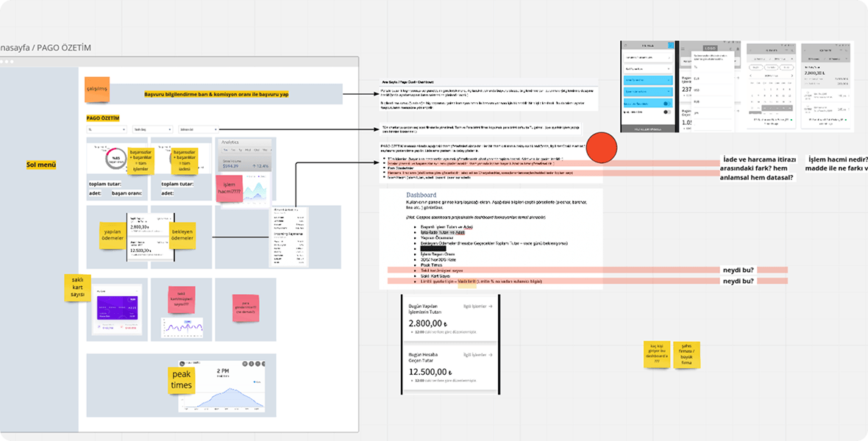Click the right chevron to advance the calendar month
This screenshot has width=868, height=441.
pos(792,75)
